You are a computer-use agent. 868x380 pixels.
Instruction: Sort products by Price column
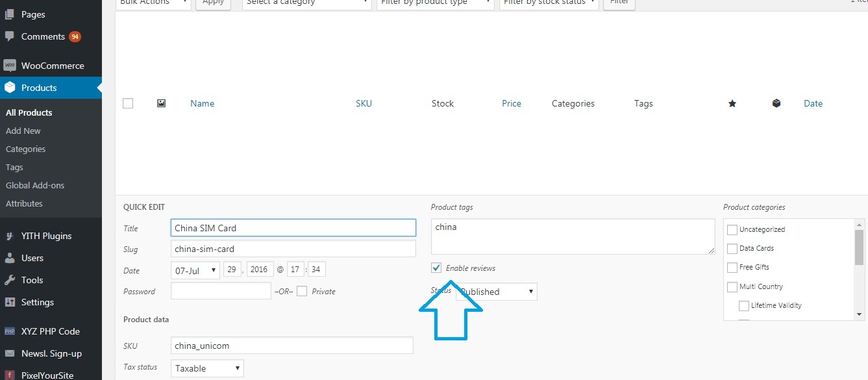(x=512, y=103)
